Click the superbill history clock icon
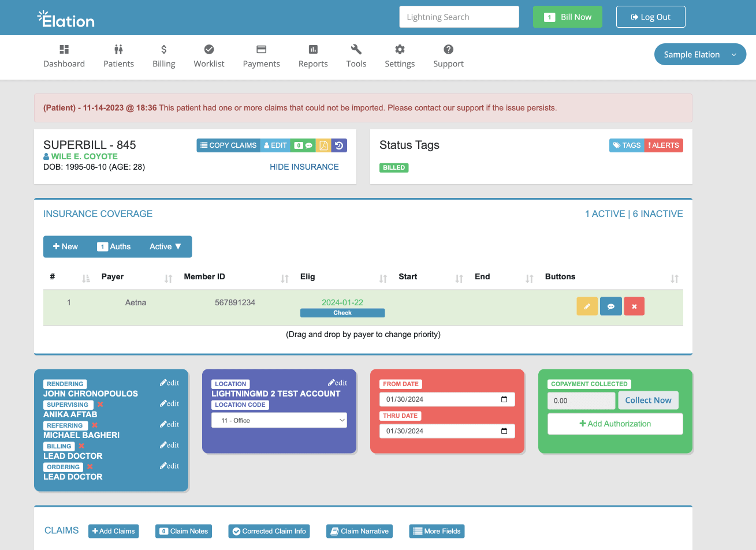Viewport: 756px width, 550px height. (339, 145)
